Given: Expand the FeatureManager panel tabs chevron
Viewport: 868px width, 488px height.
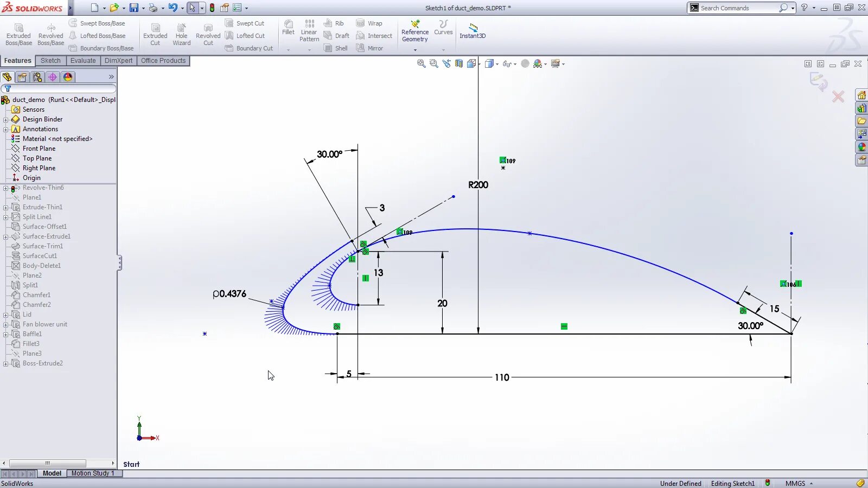Looking at the screenshot, I should tap(111, 77).
